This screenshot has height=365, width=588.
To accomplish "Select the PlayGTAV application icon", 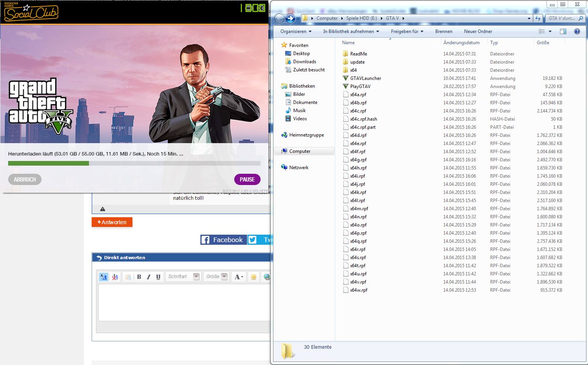I will [x=345, y=86].
